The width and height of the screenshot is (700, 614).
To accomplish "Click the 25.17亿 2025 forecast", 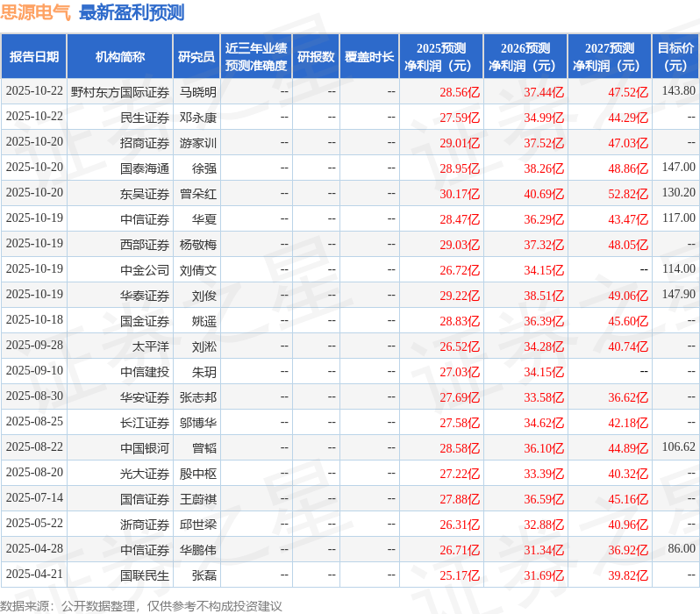I will tap(460, 575).
